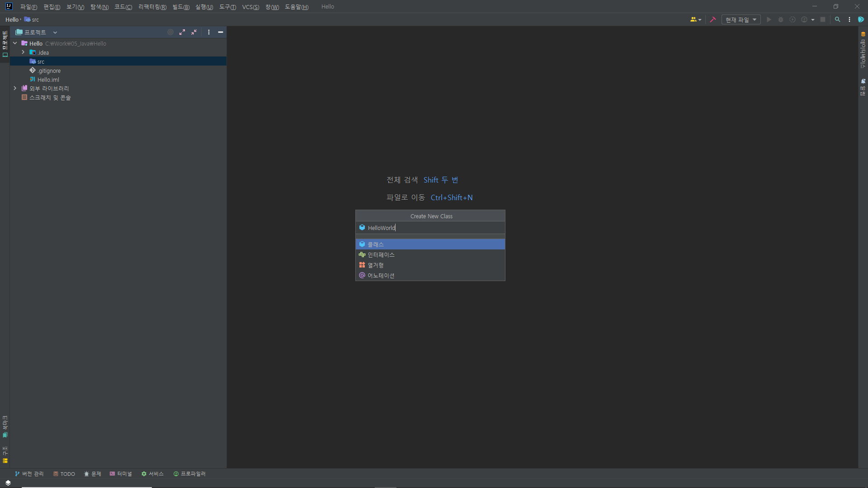Toggle the TODO tool window

pyautogui.click(x=64, y=474)
